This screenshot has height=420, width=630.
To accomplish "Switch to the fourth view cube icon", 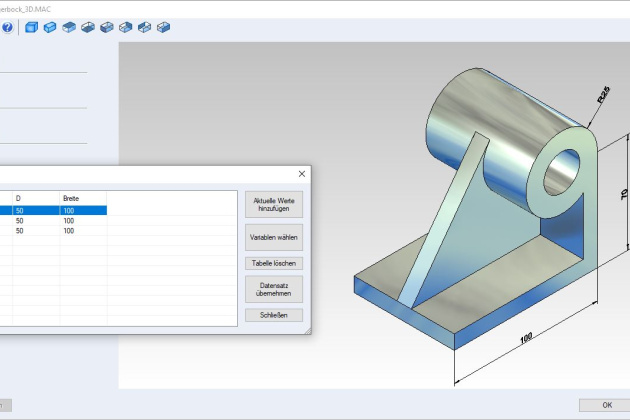I will (x=88, y=27).
